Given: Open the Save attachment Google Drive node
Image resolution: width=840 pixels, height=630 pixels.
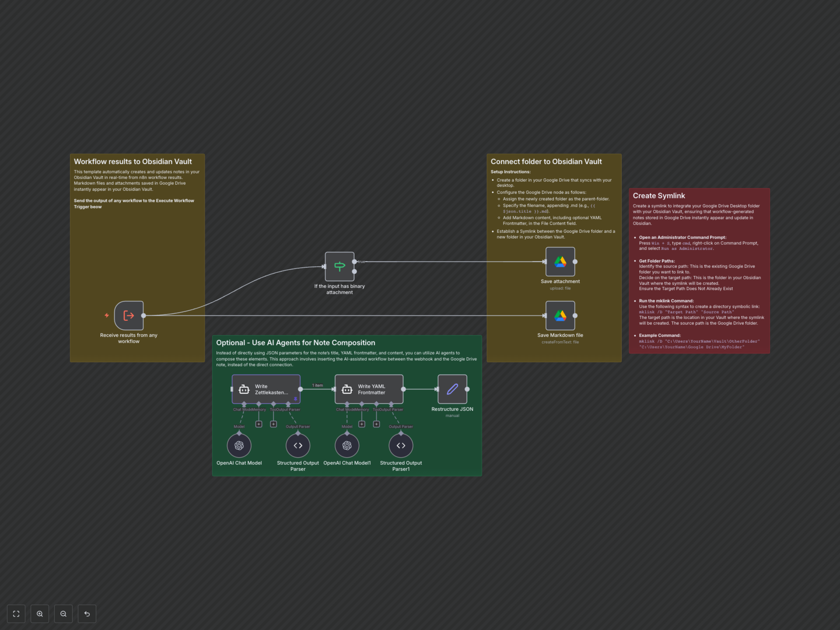Looking at the screenshot, I should point(560,261).
